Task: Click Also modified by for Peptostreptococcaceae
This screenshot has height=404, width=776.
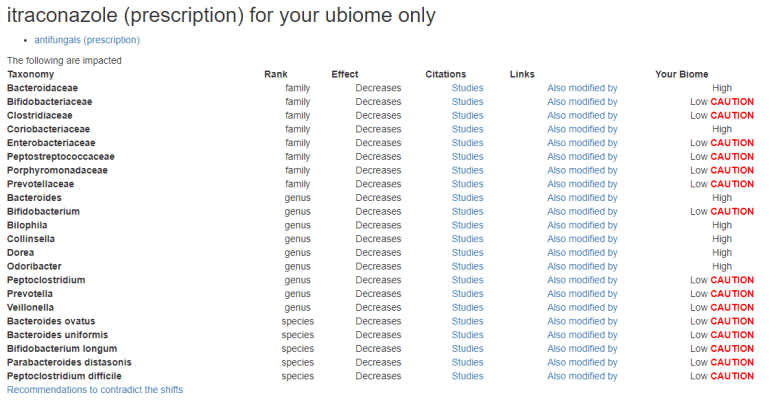Action: [x=582, y=157]
